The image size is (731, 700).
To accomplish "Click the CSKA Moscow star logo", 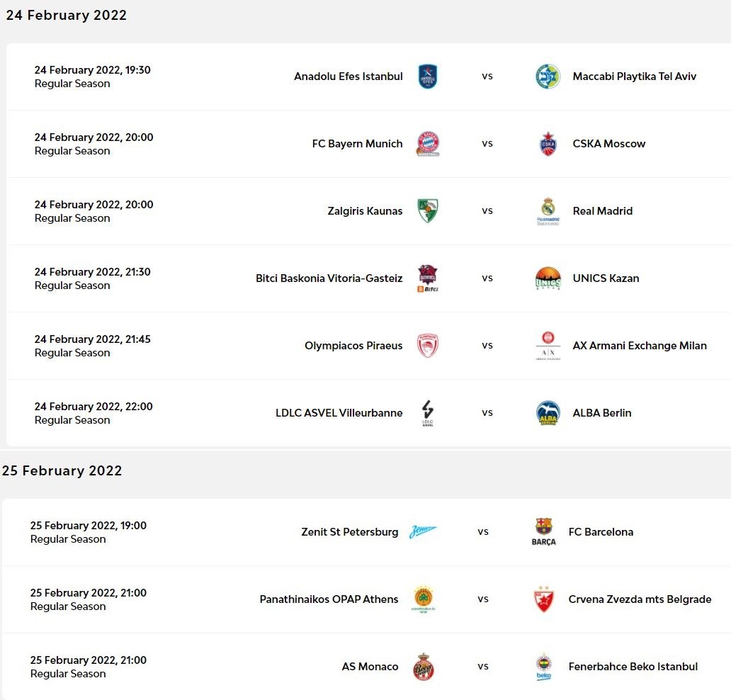I will (548, 144).
